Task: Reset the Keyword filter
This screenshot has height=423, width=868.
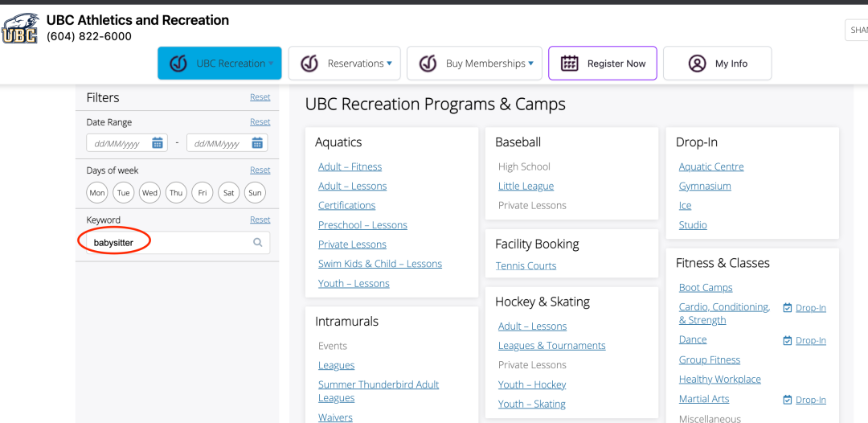Action: (x=260, y=220)
